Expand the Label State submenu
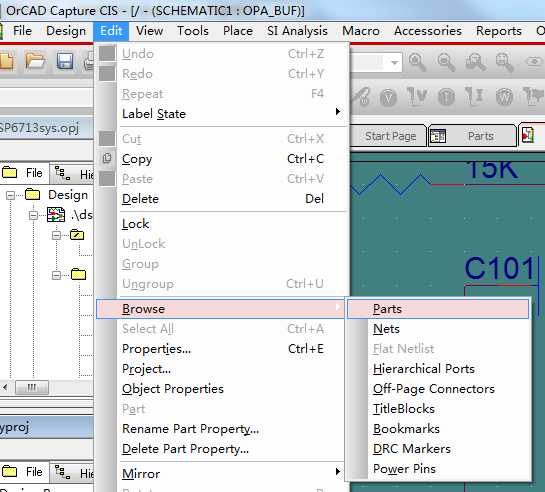 point(337,112)
